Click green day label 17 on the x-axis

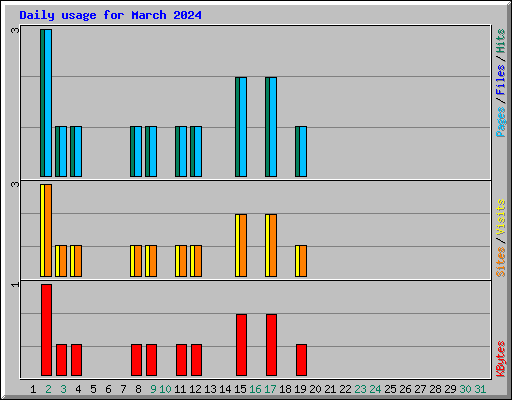point(270,389)
